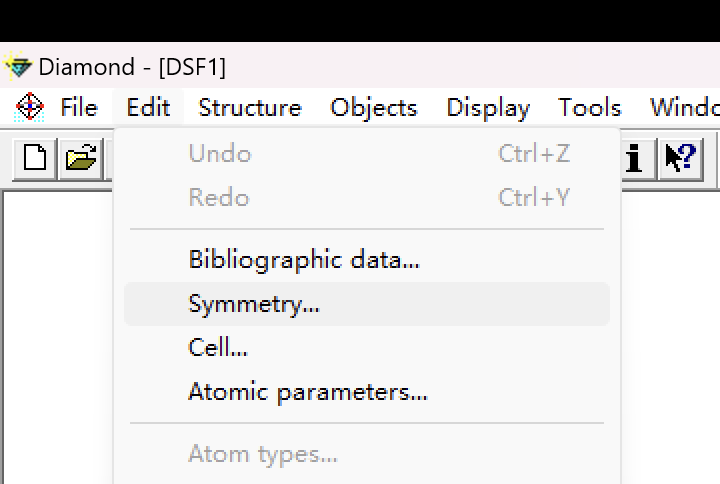Click the Atom types... menu item
Image resolution: width=720 pixels, height=484 pixels.
pyautogui.click(x=263, y=454)
